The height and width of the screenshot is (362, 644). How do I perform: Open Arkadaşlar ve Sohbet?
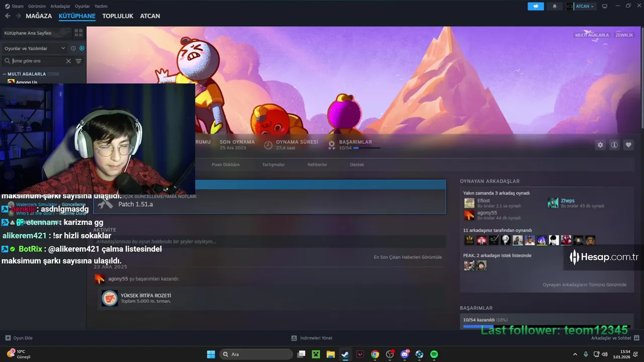point(615,338)
